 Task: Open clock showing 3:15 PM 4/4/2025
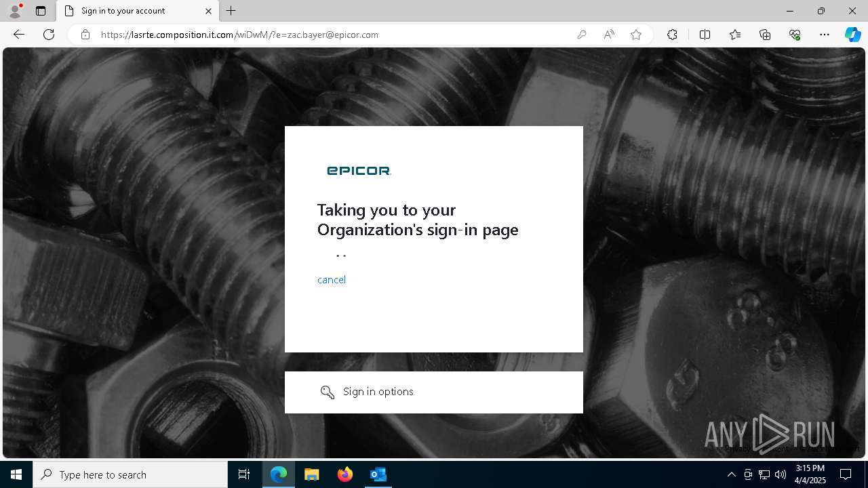(x=810, y=474)
